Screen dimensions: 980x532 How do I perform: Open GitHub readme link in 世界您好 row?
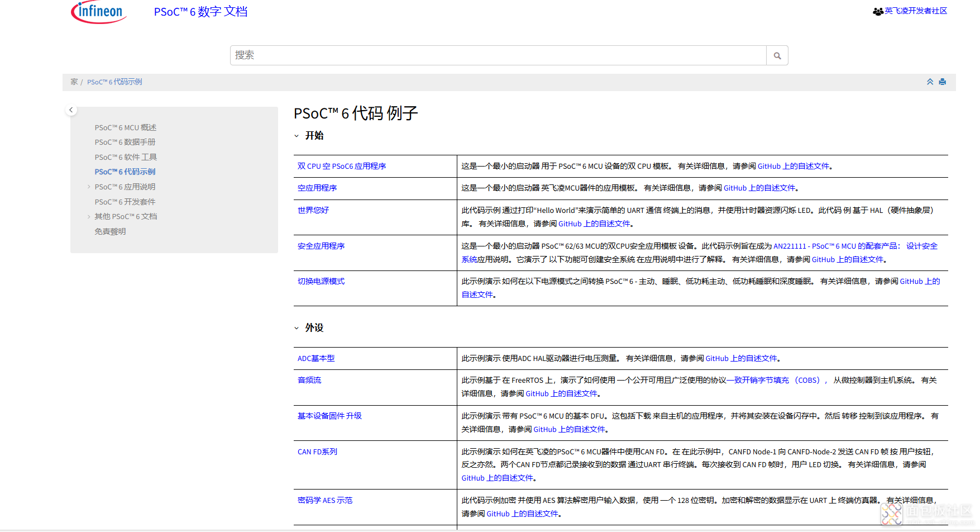pos(594,224)
